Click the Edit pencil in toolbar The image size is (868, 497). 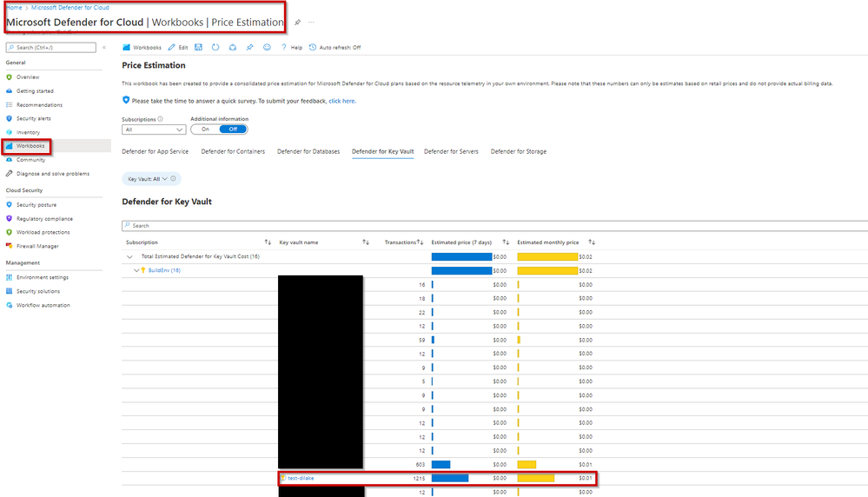pyautogui.click(x=178, y=48)
